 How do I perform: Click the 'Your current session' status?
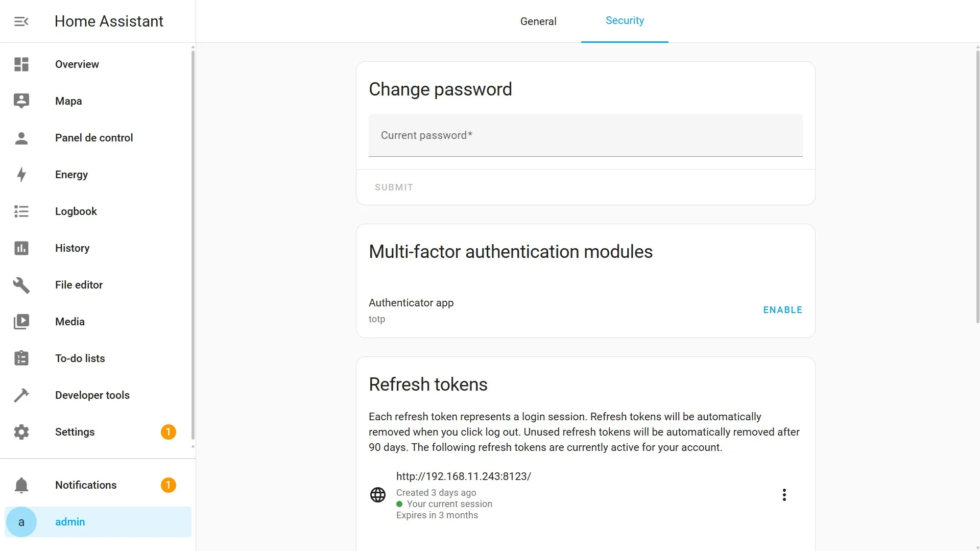click(x=449, y=504)
